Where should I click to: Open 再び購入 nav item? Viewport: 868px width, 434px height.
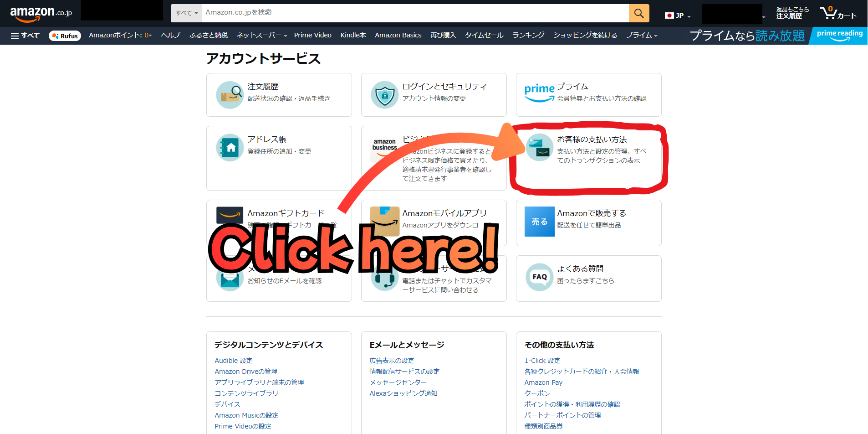click(443, 35)
